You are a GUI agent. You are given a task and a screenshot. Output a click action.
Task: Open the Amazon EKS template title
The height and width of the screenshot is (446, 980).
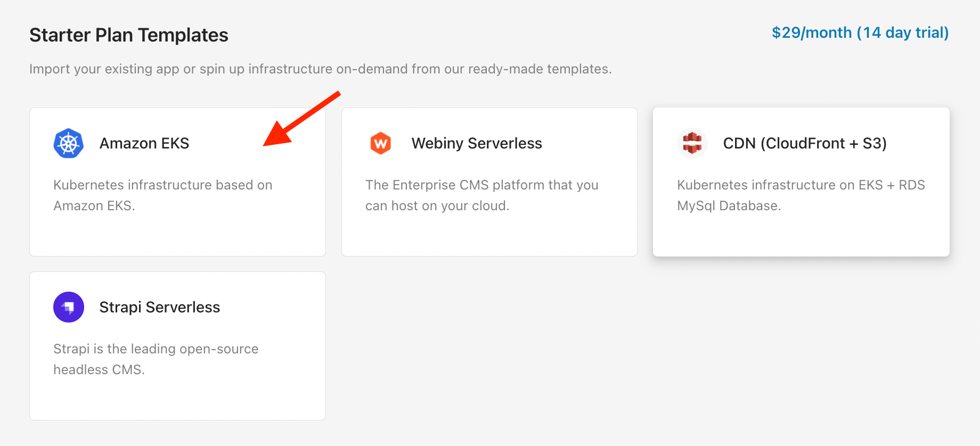[144, 143]
